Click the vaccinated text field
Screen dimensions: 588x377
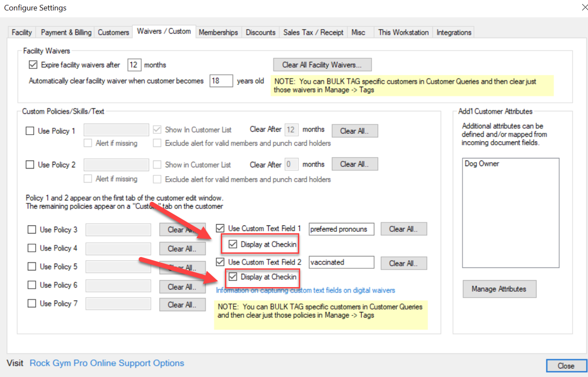pyautogui.click(x=342, y=262)
